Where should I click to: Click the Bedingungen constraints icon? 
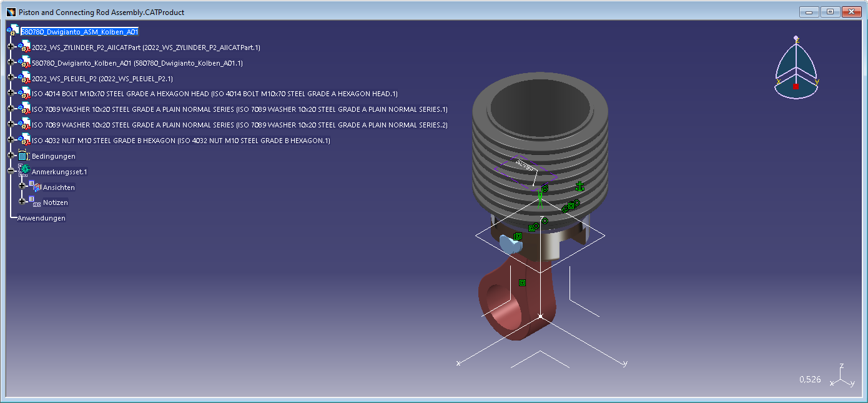click(24, 156)
